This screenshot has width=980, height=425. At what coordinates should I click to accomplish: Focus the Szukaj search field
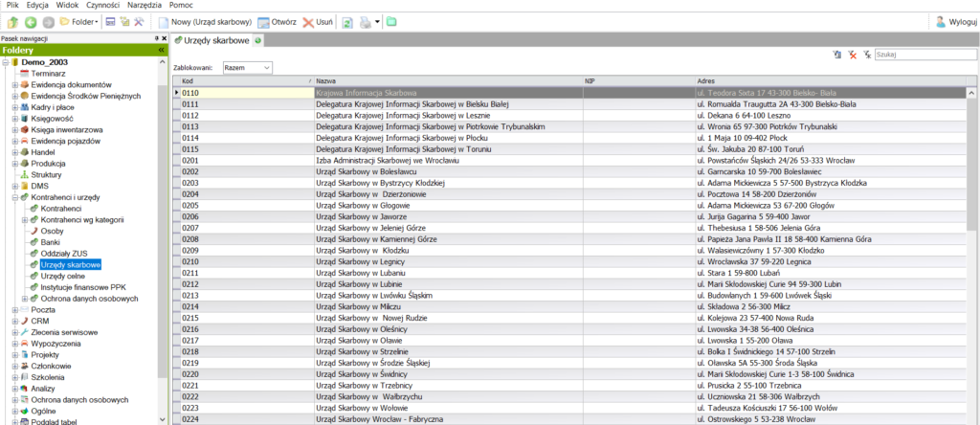924,55
